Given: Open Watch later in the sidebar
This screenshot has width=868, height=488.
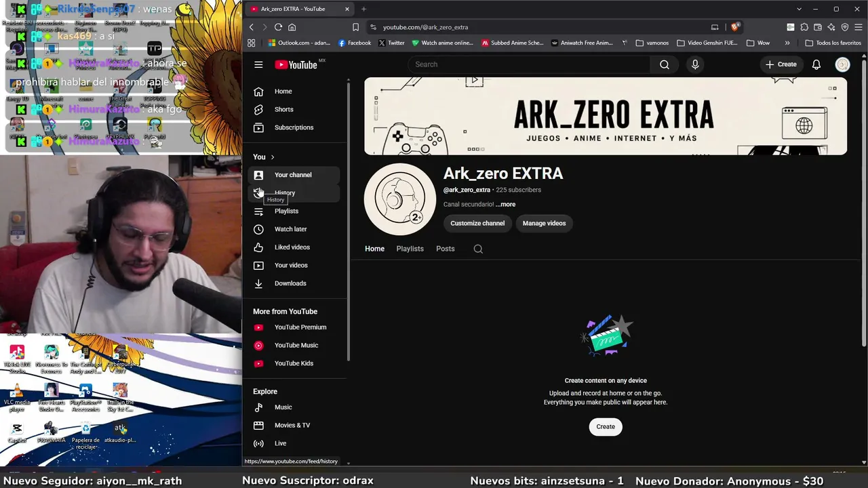Looking at the screenshot, I should click(294, 229).
